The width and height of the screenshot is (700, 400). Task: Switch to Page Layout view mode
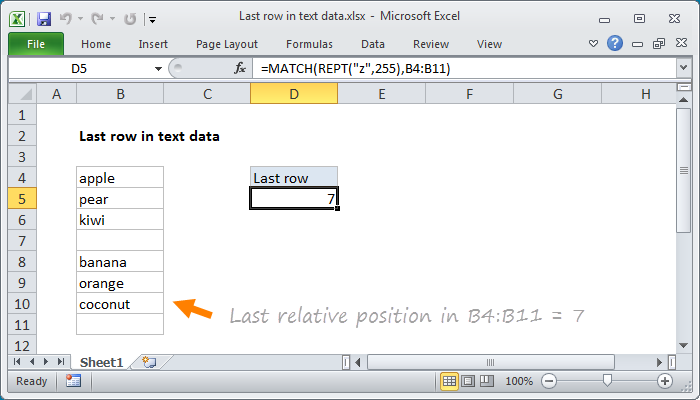pyautogui.click(x=469, y=381)
